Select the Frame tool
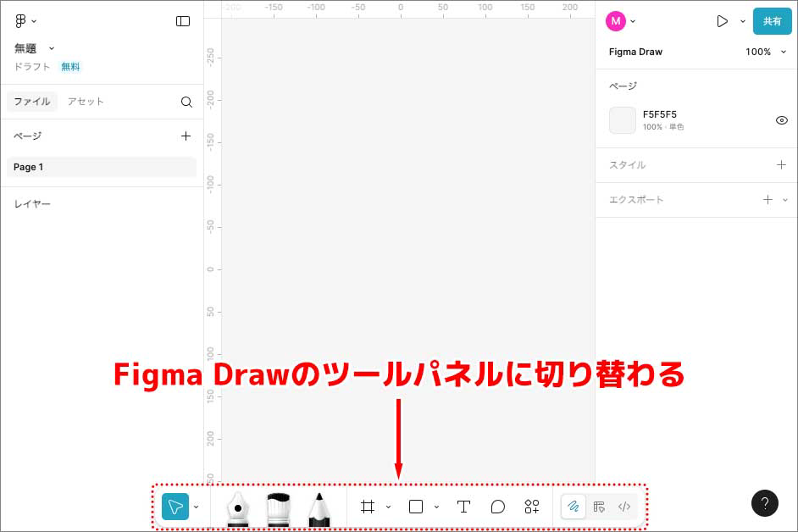The width and height of the screenshot is (798, 532). pos(368,507)
